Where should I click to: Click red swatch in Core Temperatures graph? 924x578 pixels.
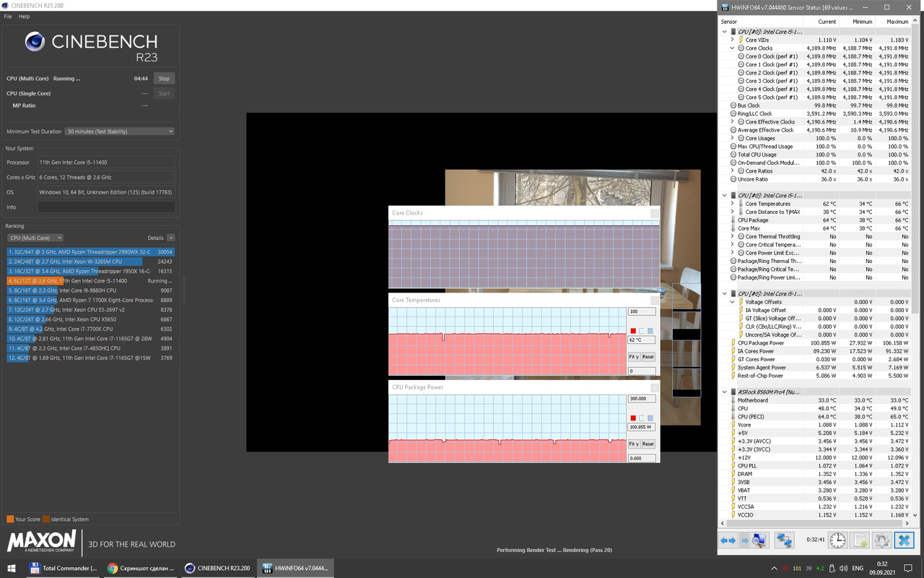click(x=633, y=331)
